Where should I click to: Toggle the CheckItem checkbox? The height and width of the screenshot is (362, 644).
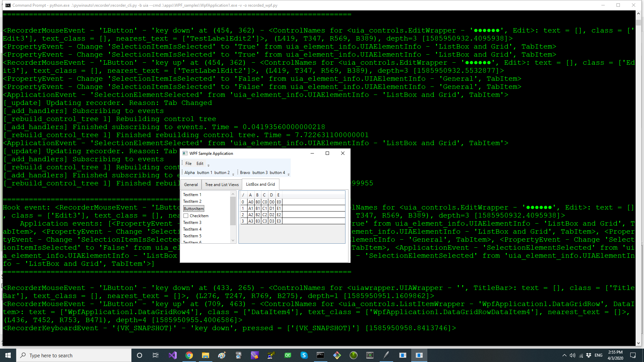186,216
